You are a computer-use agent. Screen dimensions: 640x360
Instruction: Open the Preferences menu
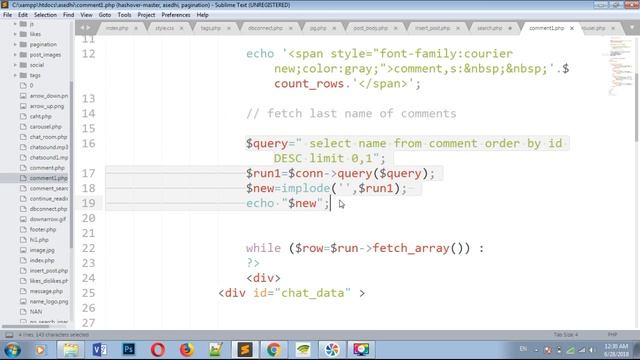(176, 15)
